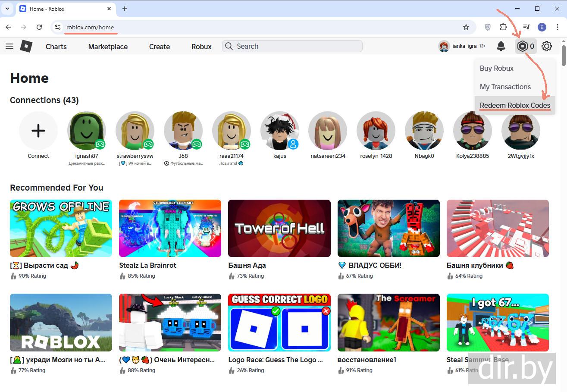The image size is (567, 392).
Task: Open the notifications bell
Action: coord(501,46)
